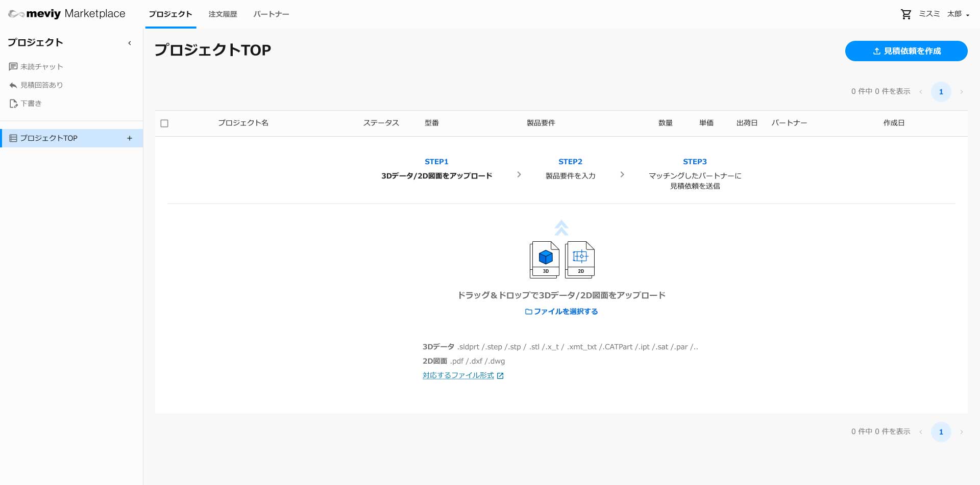This screenshot has width=980, height=485.
Task: Click the 3D file upload icon
Action: tap(545, 260)
